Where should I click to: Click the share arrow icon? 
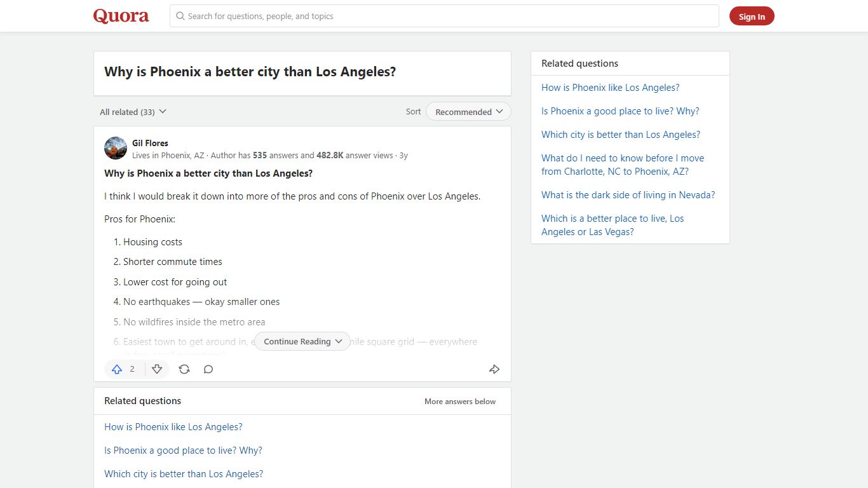click(x=494, y=369)
